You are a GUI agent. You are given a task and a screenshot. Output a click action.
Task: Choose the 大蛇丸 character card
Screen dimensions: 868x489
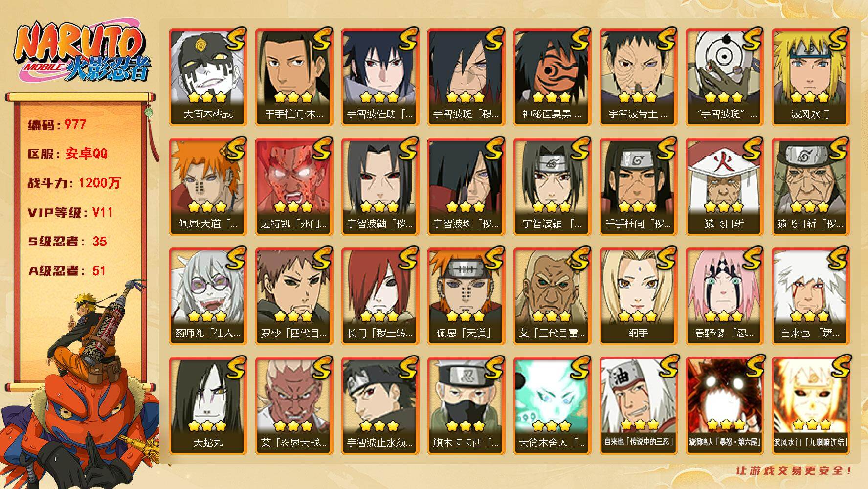click(208, 406)
